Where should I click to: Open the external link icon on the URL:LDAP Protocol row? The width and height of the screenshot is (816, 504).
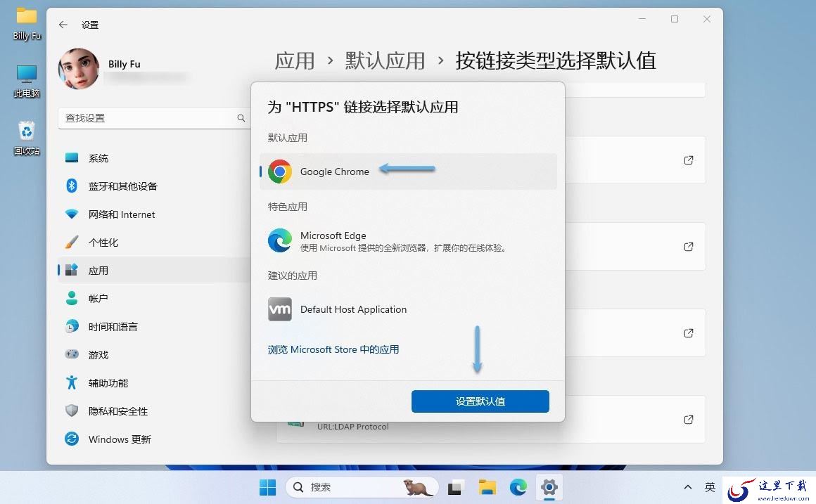[x=688, y=419]
